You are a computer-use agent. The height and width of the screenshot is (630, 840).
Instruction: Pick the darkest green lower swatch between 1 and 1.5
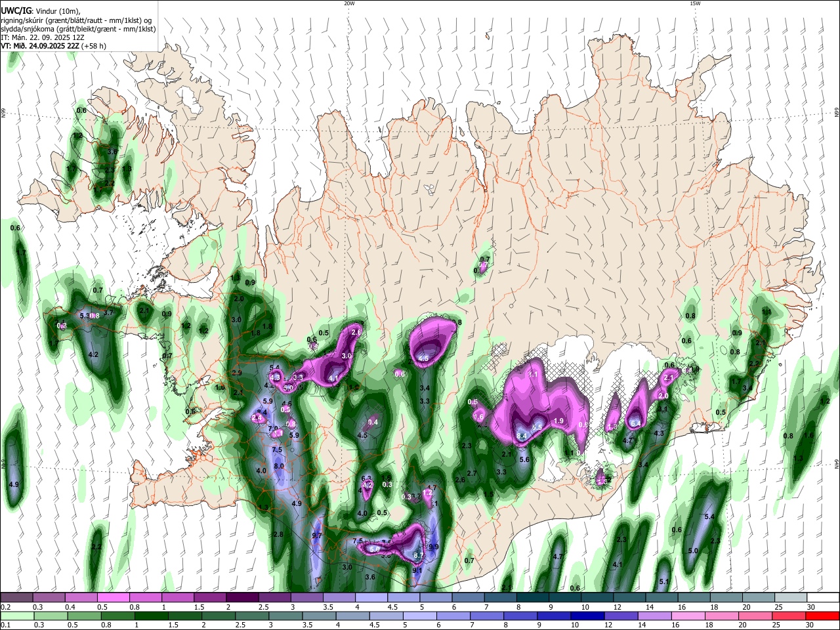(150, 616)
